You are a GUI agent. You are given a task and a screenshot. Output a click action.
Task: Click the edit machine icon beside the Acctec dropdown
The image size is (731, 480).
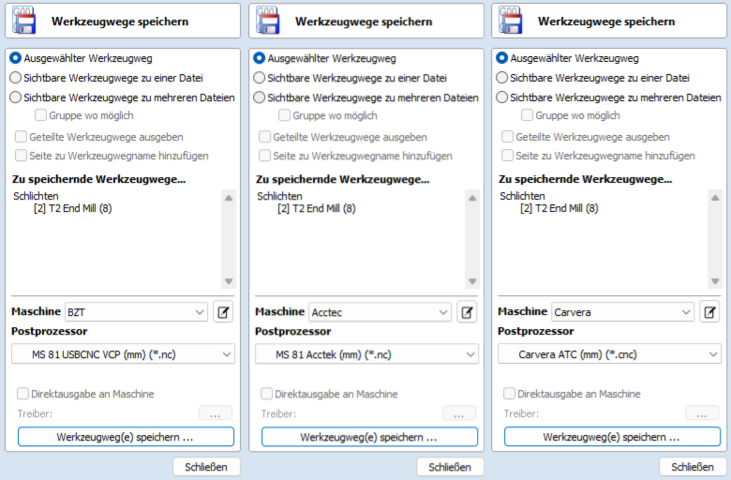466,312
